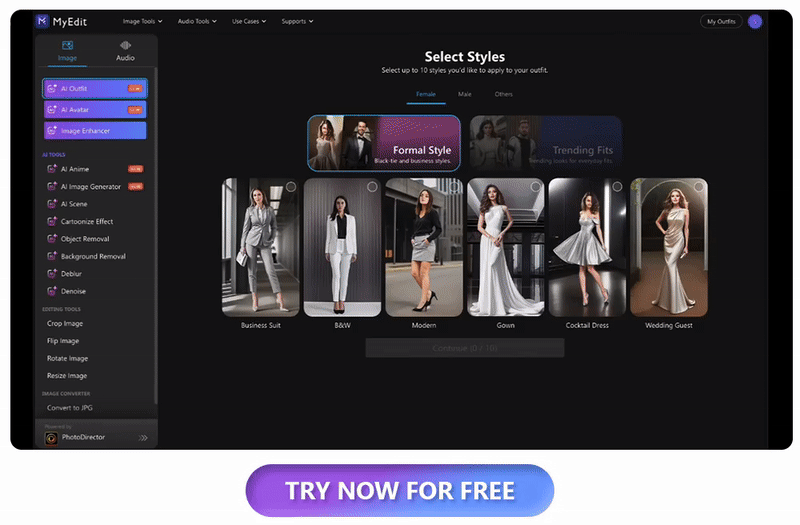
Task: Open Flip Image tool
Action: point(63,341)
